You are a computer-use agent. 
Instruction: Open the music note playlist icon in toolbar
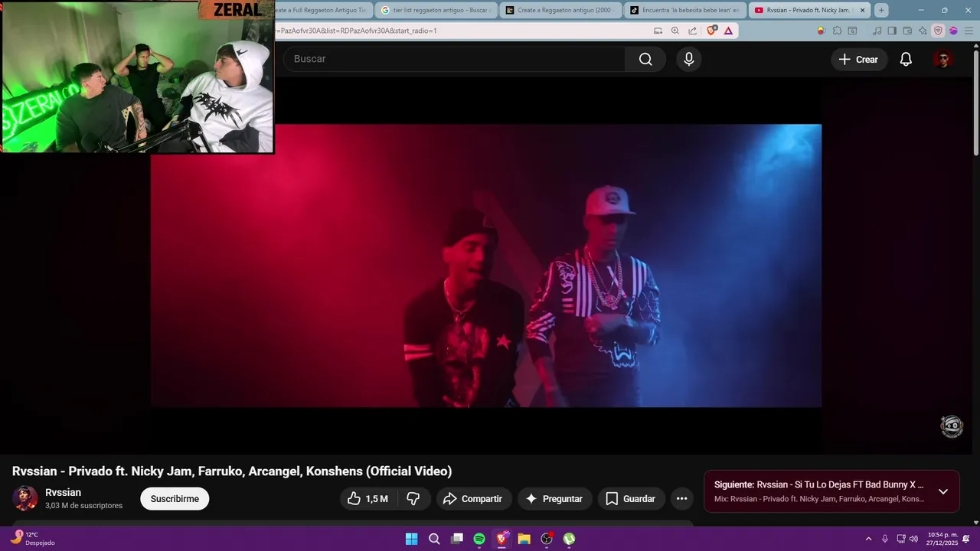[x=877, y=31]
